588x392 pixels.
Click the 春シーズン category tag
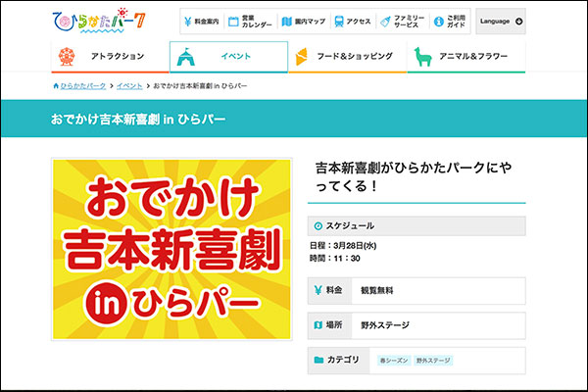[x=394, y=361]
